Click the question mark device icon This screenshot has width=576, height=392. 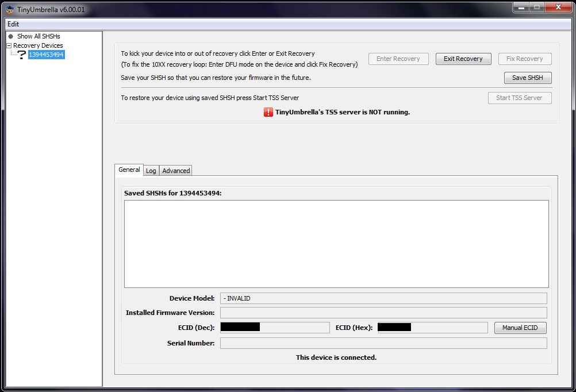pyautogui.click(x=22, y=55)
